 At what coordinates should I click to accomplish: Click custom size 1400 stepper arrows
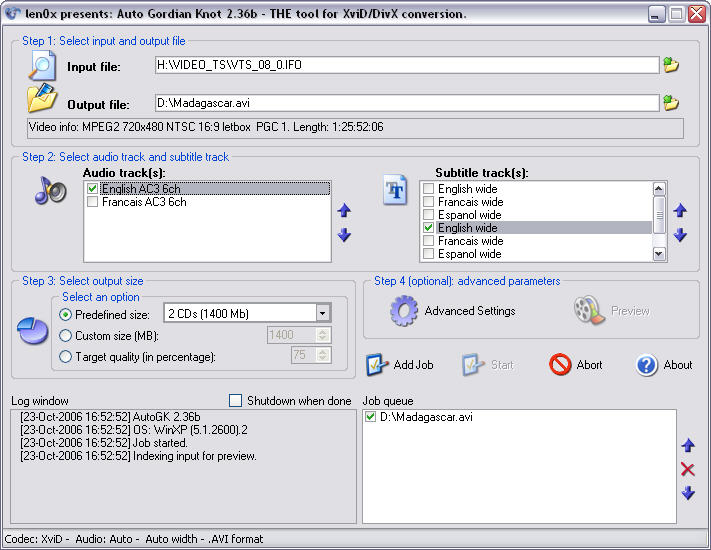click(x=323, y=335)
